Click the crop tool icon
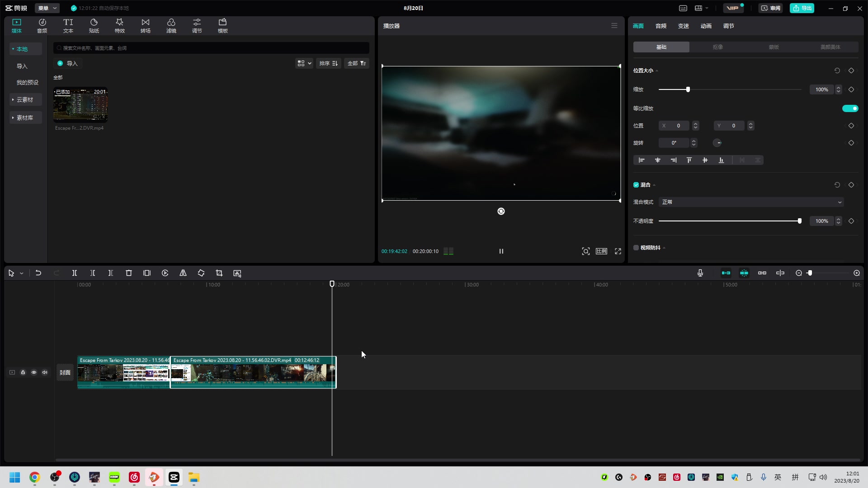 pyautogui.click(x=219, y=273)
